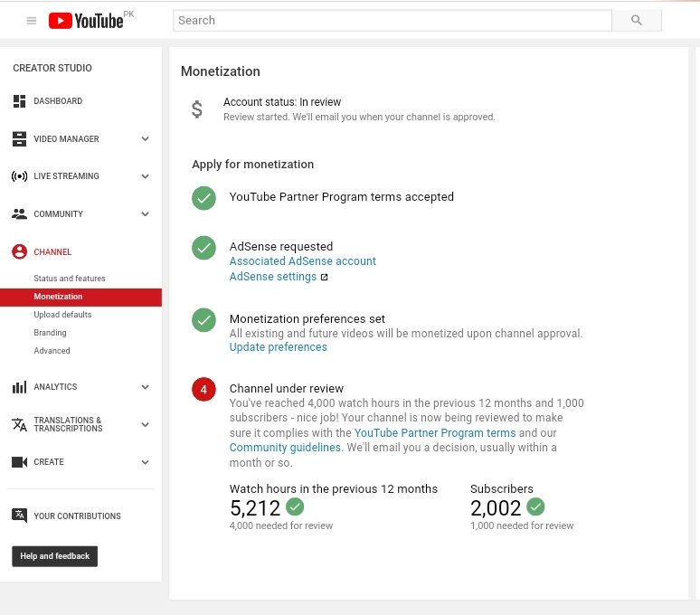Open Branding settings
Screen dimensions: 700x615
50,333
